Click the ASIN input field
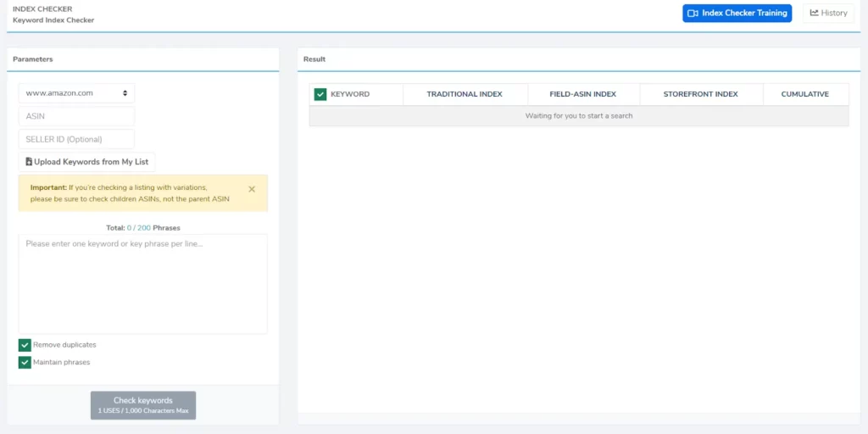868x434 pixels. [76, 116]
